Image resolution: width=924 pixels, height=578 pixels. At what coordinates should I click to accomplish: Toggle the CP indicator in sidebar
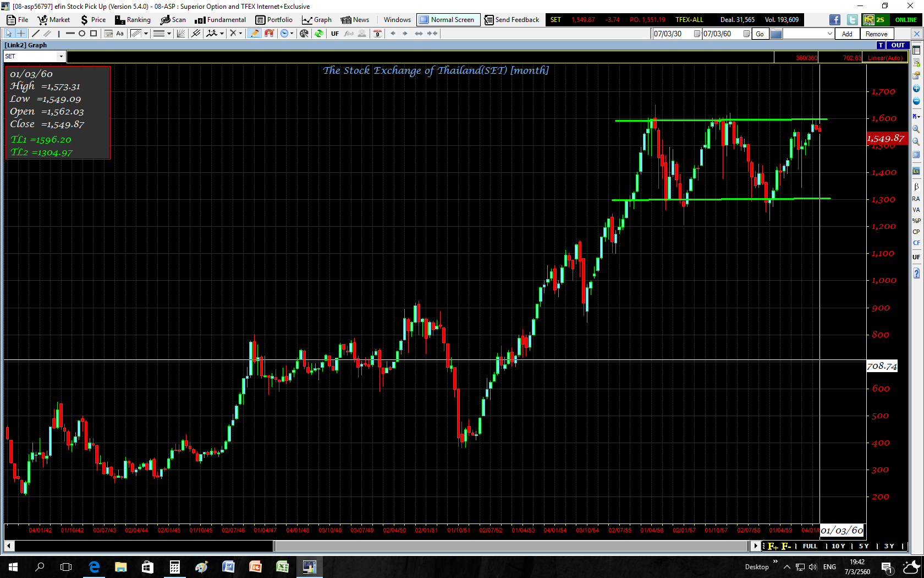(916, 232)
